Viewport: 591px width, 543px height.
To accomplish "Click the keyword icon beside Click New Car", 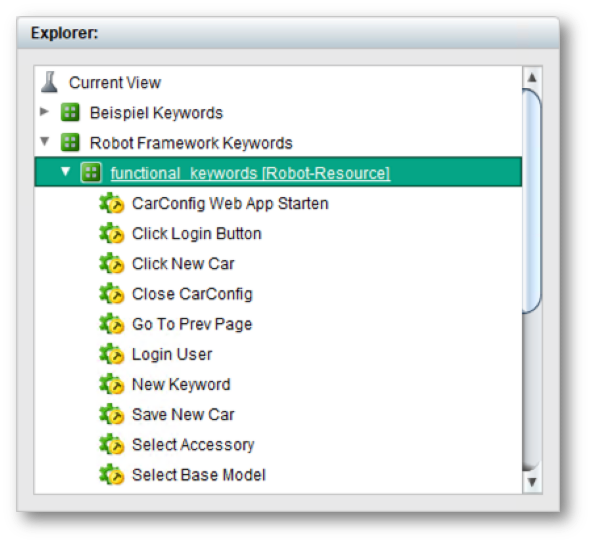I will (x=112, y=263).
